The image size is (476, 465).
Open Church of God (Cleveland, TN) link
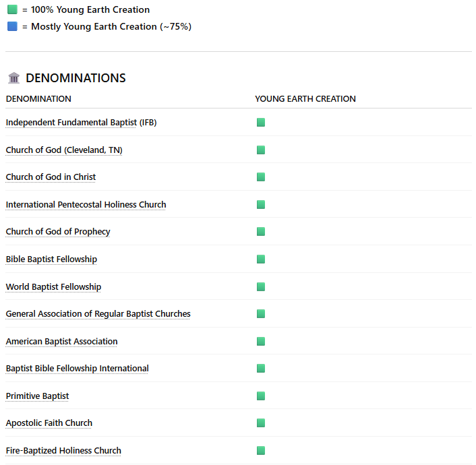64,150
